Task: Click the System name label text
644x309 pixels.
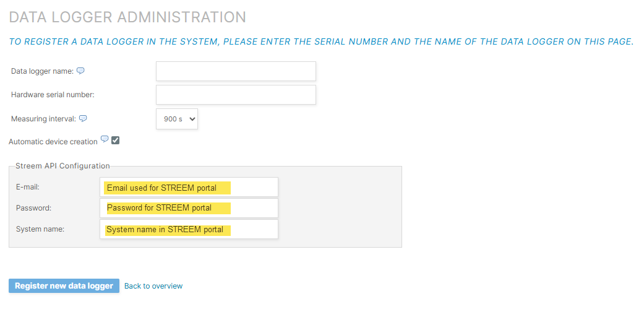Action: 40,229
